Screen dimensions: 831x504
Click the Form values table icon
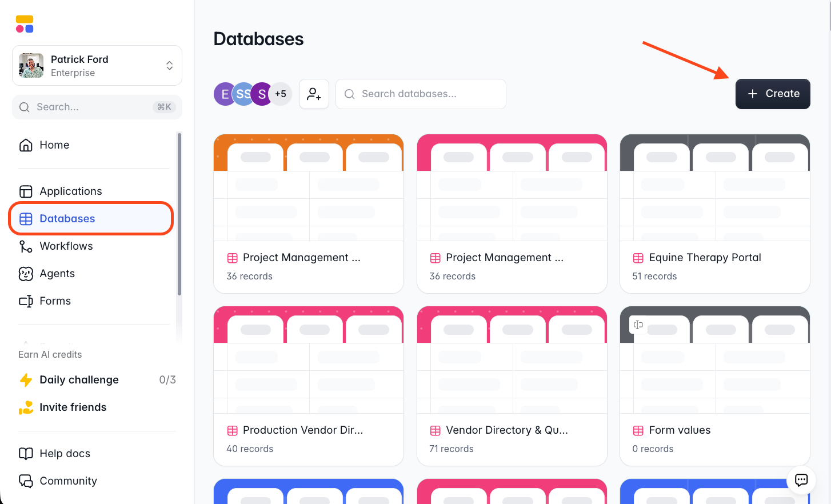coord(638,431)
